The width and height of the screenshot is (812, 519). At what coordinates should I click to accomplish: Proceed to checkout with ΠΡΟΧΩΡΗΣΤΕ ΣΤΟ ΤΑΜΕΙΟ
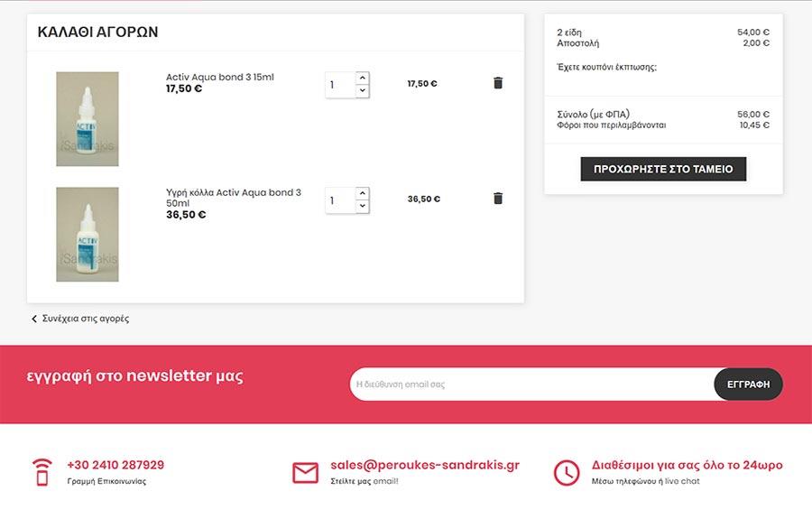663,169
